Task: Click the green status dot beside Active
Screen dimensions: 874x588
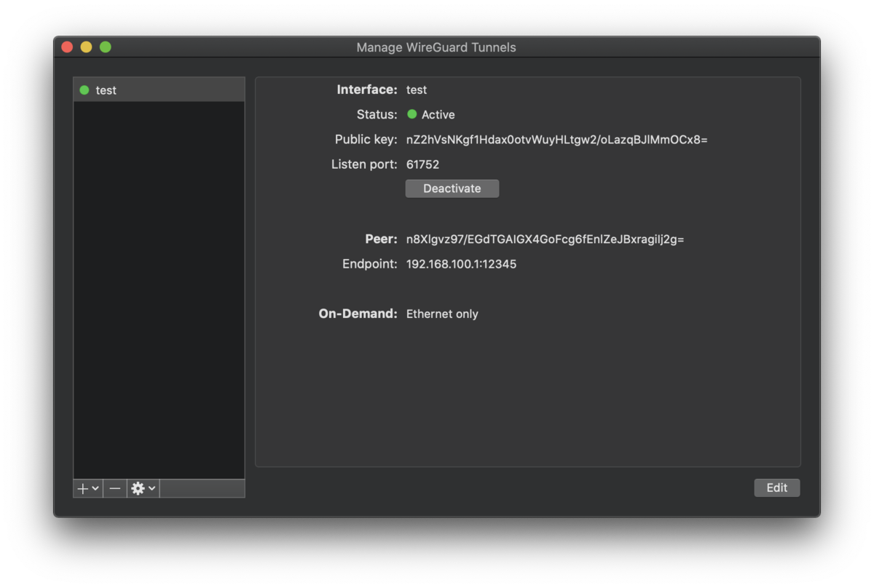Action: click(412, 114)
